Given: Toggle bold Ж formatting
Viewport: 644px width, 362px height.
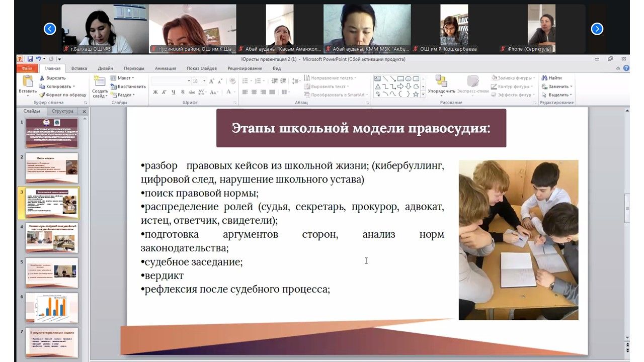Looking at the screenshot, I should 155,92.
